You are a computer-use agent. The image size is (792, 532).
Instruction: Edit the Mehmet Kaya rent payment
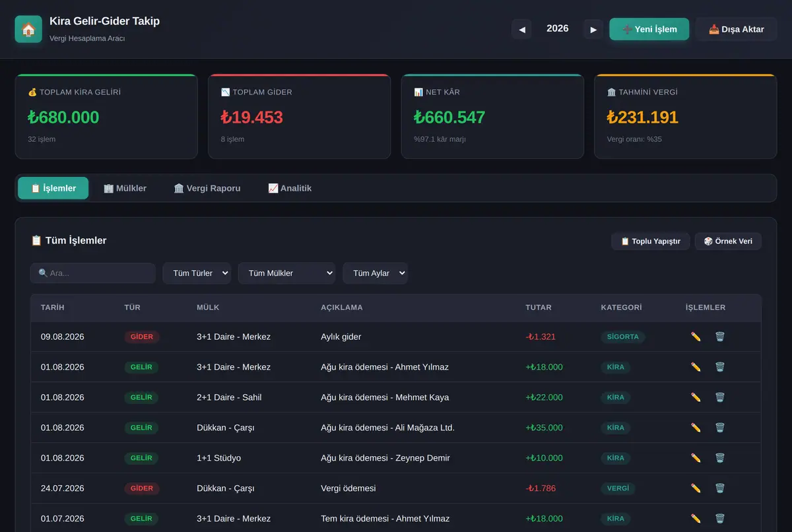pyautogui.click(x=696, y=397)
